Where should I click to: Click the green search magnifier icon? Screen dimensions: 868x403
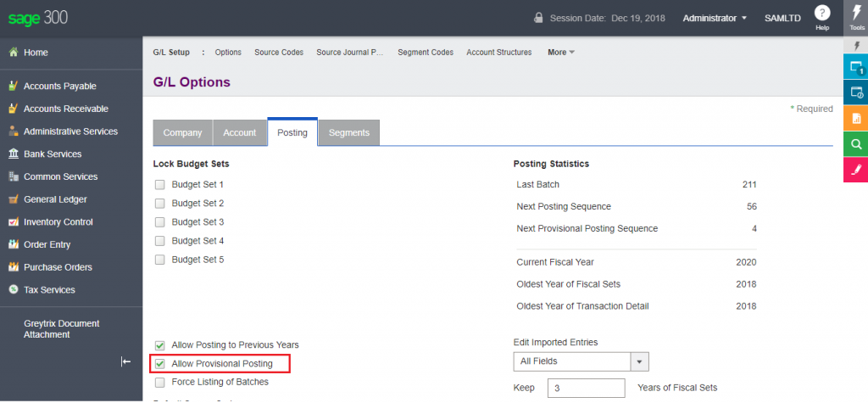click(x=856, y=144)
